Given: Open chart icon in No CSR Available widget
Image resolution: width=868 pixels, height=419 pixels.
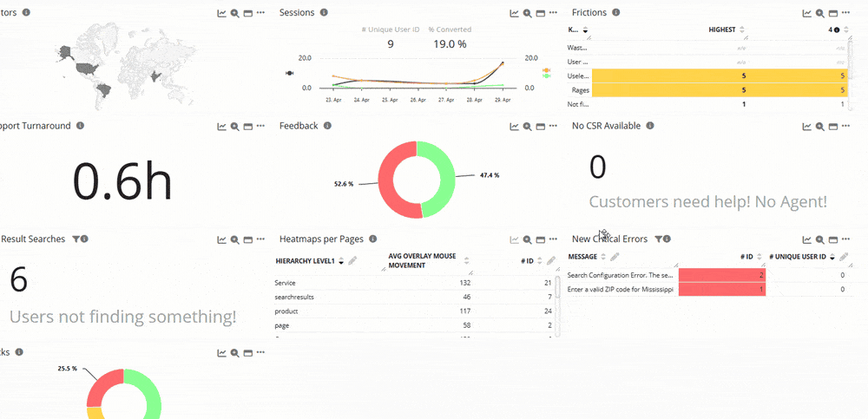Looking at the screenshot, I should (x=807, y=127).
